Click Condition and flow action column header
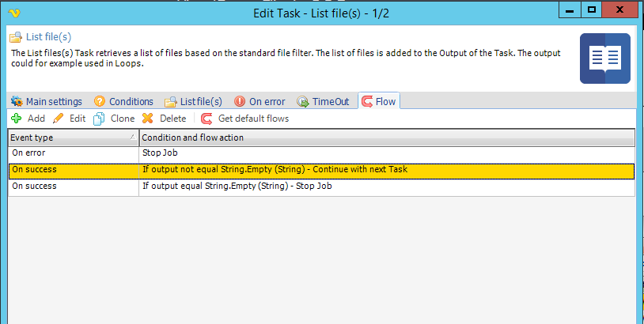644x324 pixels. tap(387, 138)
